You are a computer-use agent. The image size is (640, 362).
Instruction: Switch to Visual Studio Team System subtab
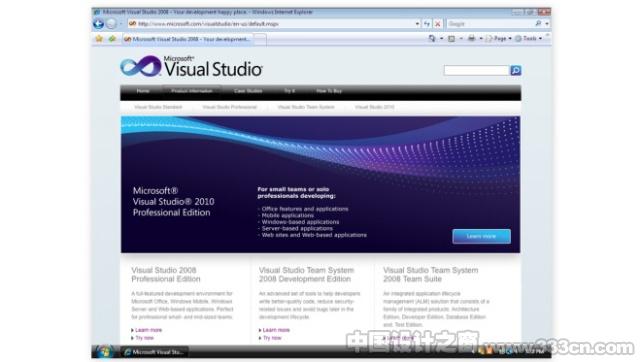pyautogui.click(x=306, y=107)
